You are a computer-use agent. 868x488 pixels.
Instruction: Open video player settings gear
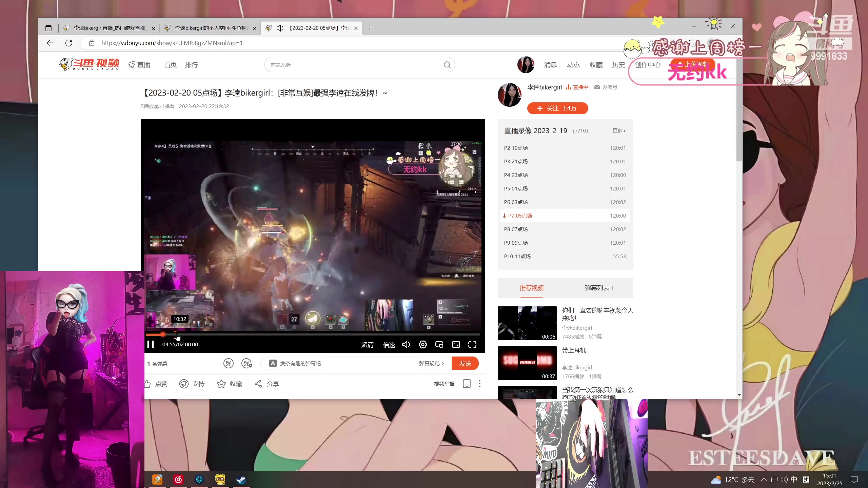[x=422, y=345]
